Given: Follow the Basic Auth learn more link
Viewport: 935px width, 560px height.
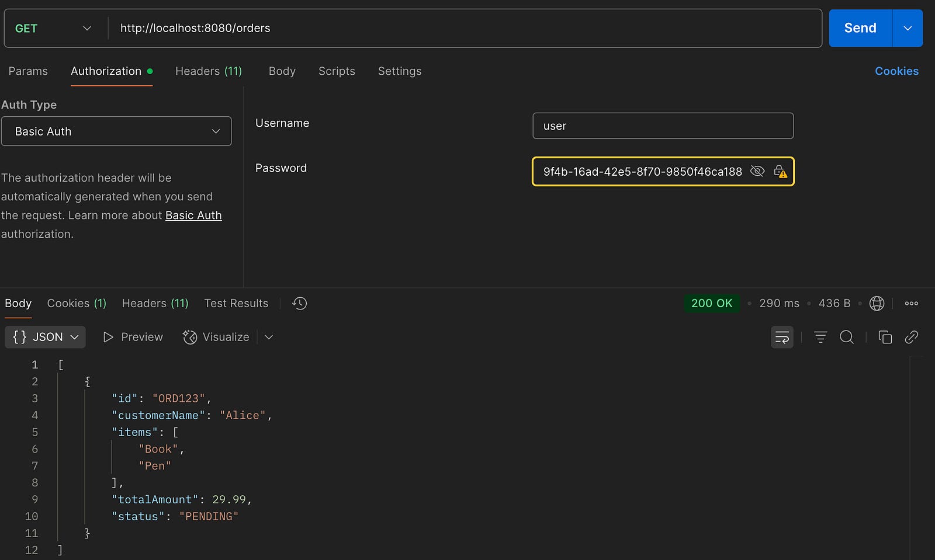Looking at the screenshot, I should pyautogui.click(x=193, y=215).
